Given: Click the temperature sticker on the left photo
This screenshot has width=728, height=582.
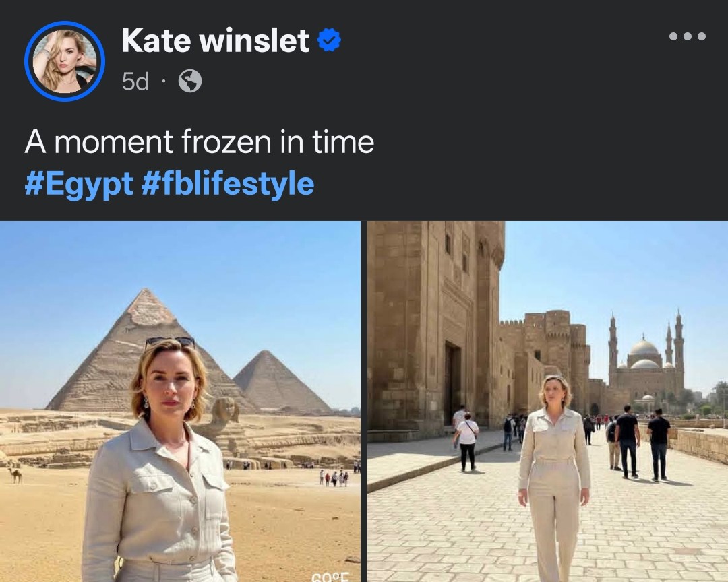Looking at the screenshot, I should click(x=329, y=576).
